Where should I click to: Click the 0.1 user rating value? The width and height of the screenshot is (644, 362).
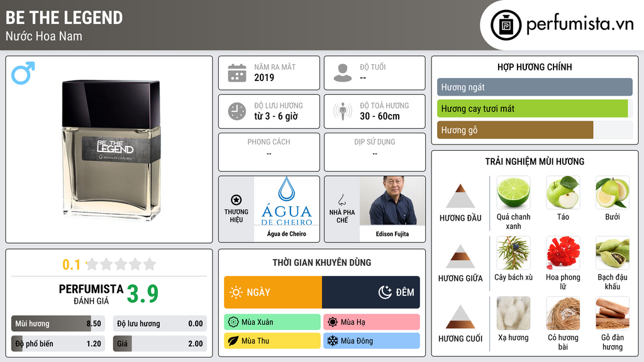tap(72, 265)
